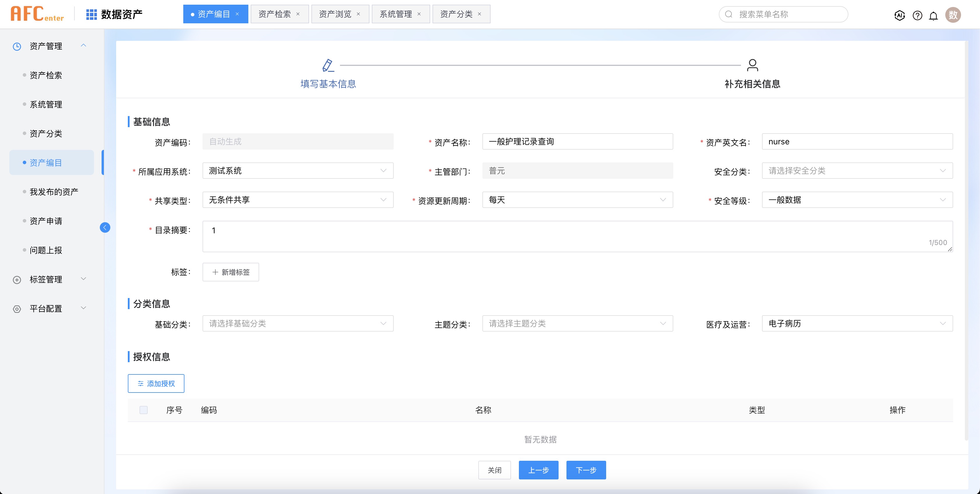
Task: Open the 资源更新周期 dropdown
Action: pyautogui.click(x=578, y=200)
